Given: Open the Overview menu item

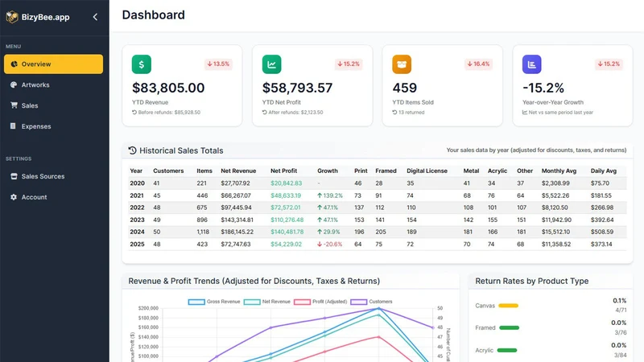Looking at the screenshot, I should pyautogui.click(x=53, y=64).
